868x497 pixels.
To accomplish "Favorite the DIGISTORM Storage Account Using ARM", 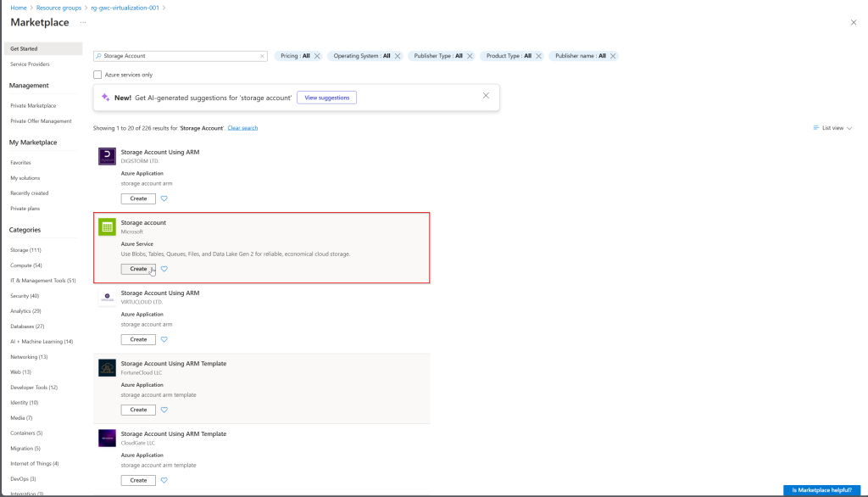I will (x=164, y=198).
